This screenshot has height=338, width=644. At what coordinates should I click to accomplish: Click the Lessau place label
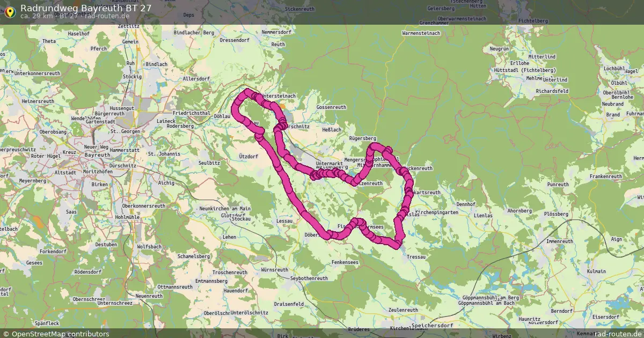pyautogui.click(x=284, y=221)
